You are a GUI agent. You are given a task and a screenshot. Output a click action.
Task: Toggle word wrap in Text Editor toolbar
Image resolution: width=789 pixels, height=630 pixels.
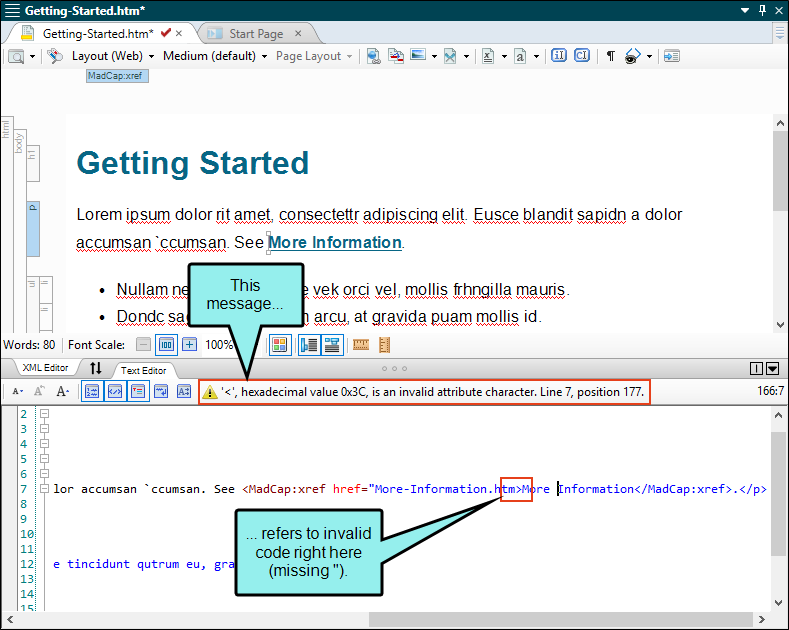(160, 392)
